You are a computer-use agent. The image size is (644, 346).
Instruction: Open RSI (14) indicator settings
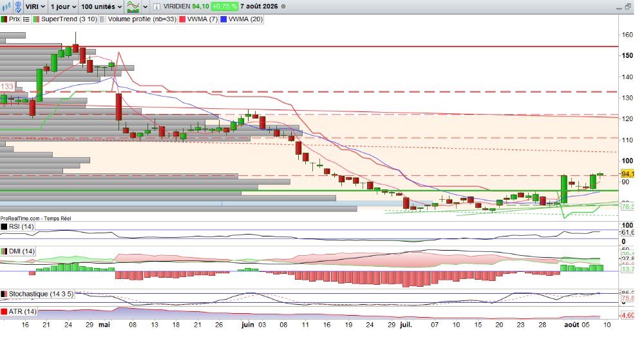(x=17, y=226)
